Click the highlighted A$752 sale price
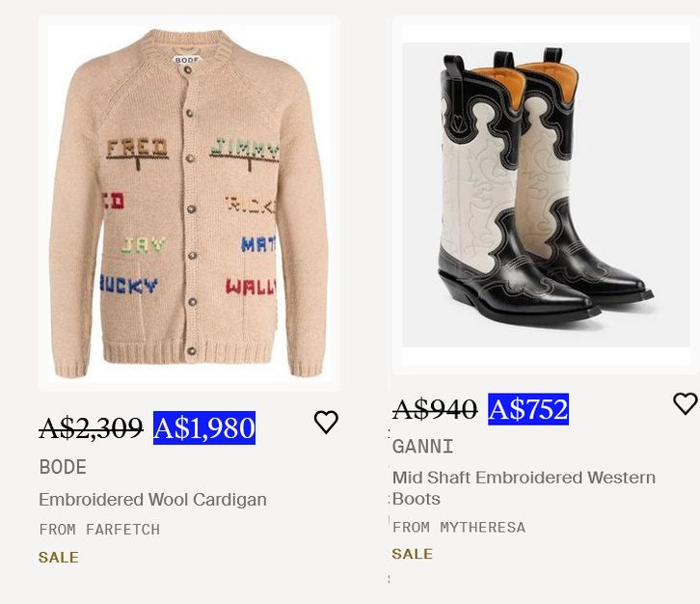 pyautogui.click(x=528, y=409)
